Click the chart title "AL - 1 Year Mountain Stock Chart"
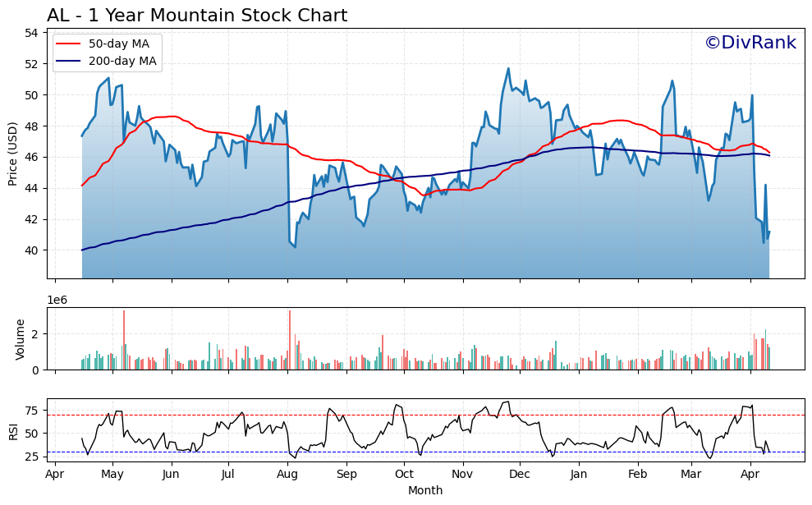Viewport: 812px width, 505px height. pyautogui.click(x=197, y=16)
